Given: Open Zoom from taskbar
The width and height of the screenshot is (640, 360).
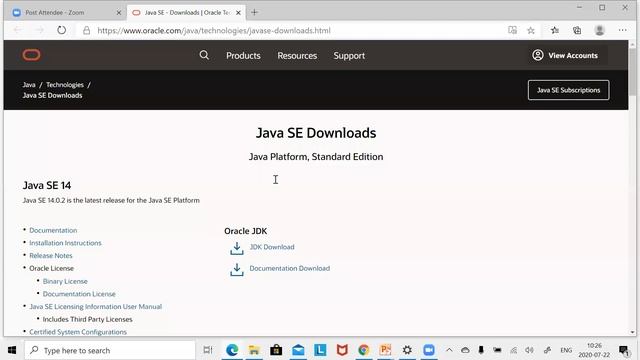Looking at the screenshot, I should point(429,350).
